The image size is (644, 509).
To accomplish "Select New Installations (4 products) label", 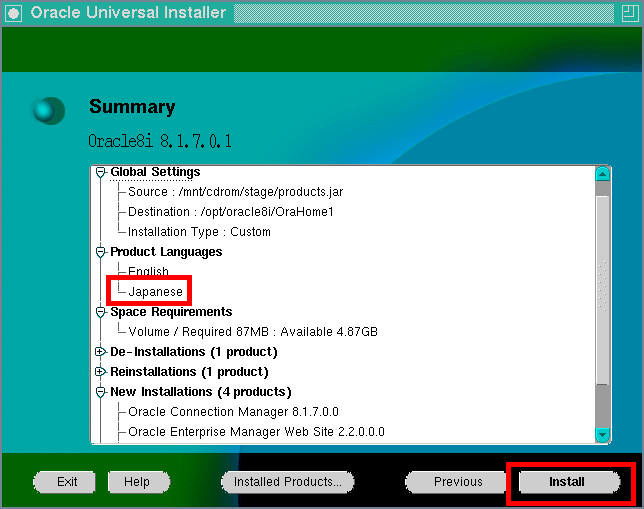I will (201, 392).
